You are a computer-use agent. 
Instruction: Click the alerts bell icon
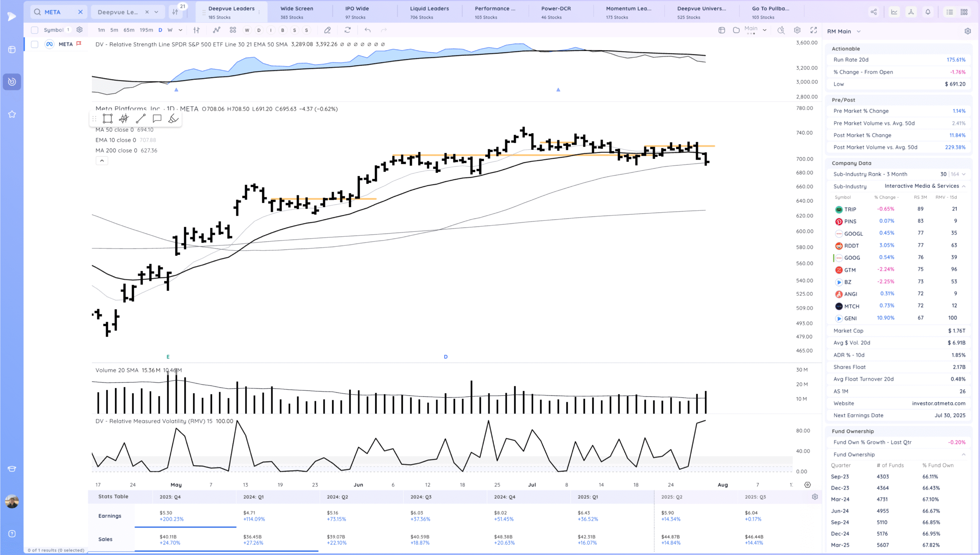tap(928, 12)
